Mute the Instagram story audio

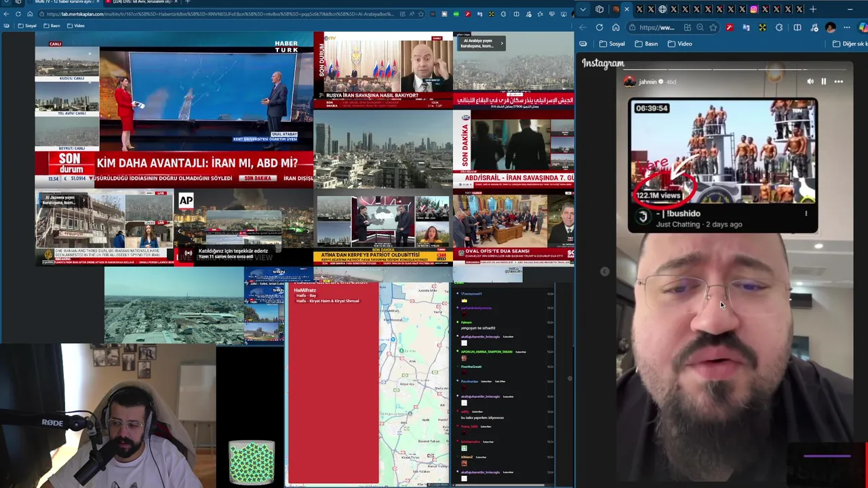pyautogui.click(x=810, y=81)
